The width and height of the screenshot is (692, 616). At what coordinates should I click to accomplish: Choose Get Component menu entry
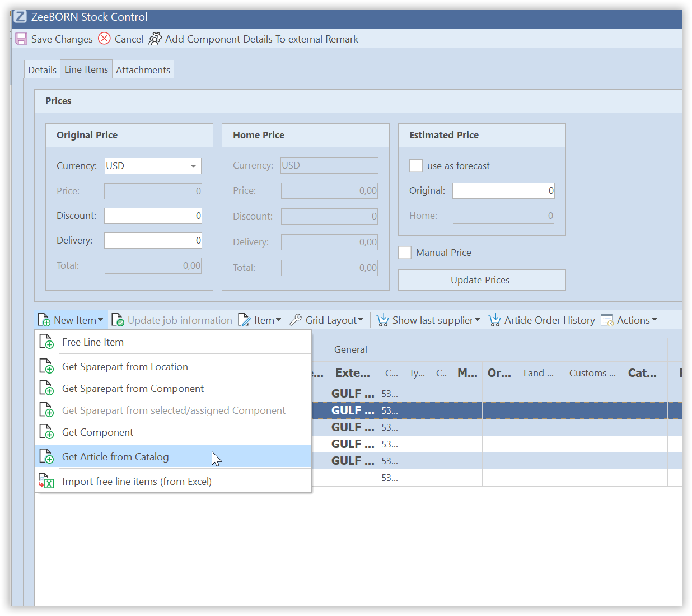tap(173, 432)
